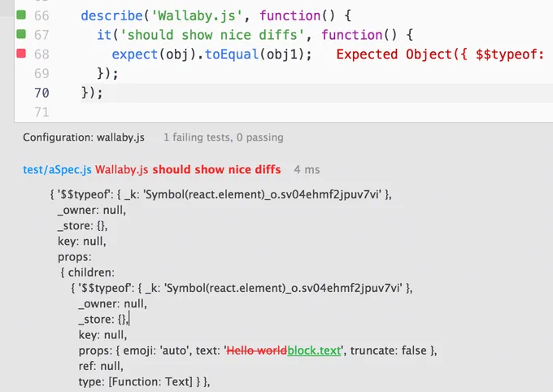
Task: Click the 'props:' line under first key
Action: 75,257
